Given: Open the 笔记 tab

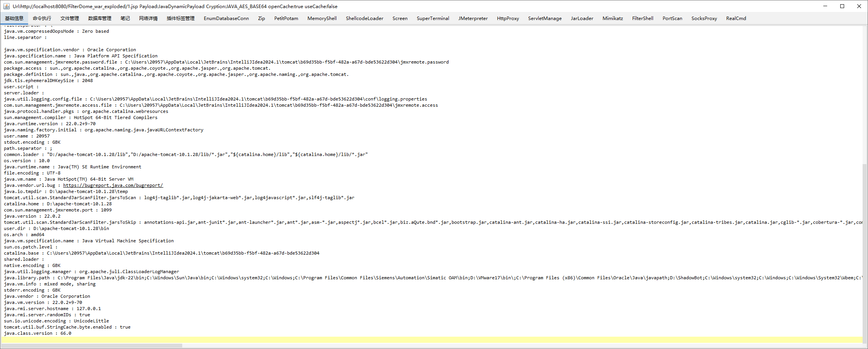Looking at the screenshot, I should coord(125,18).
